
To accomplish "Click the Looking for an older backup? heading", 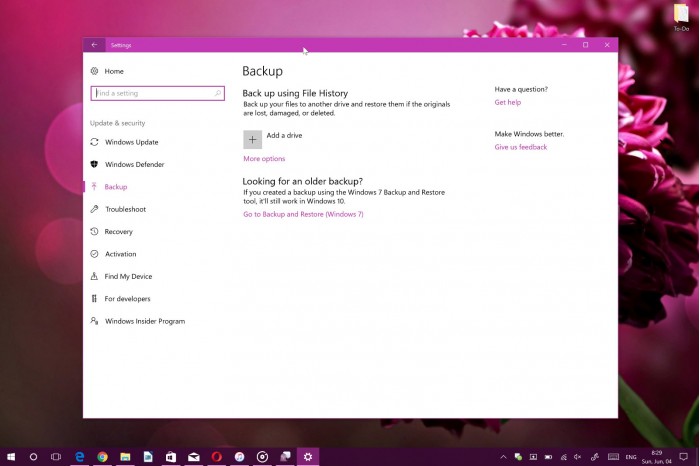I will coord(303,181).
